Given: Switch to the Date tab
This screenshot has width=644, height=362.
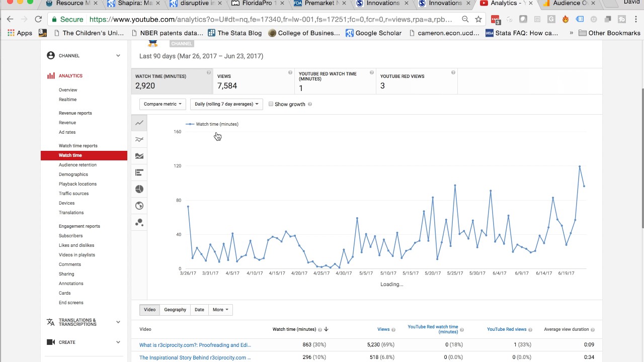Looking at the screenshot, I should coord(199,310).
